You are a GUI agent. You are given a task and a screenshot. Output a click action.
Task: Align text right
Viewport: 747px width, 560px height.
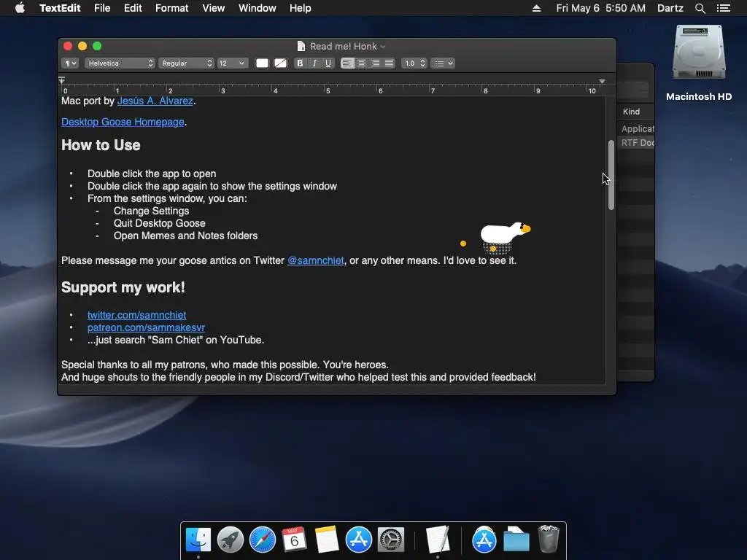(x=376, y=63)
